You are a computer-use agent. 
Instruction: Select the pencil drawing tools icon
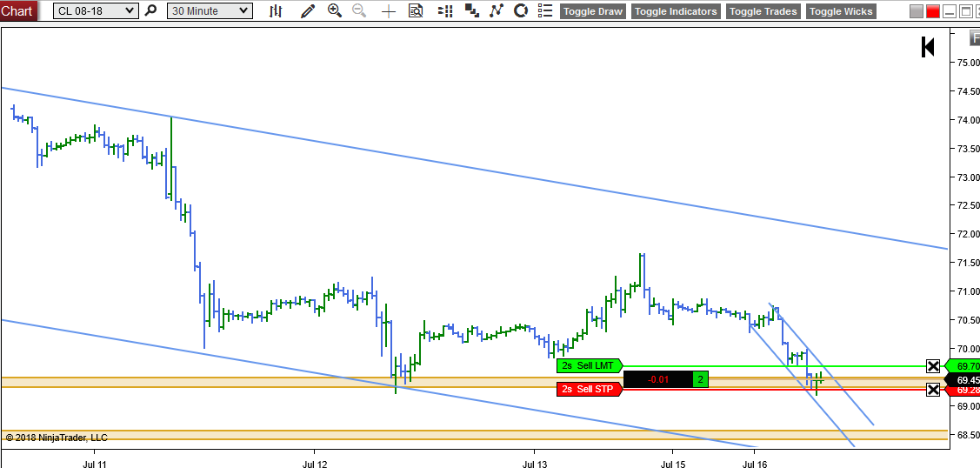tap(308, 10)
